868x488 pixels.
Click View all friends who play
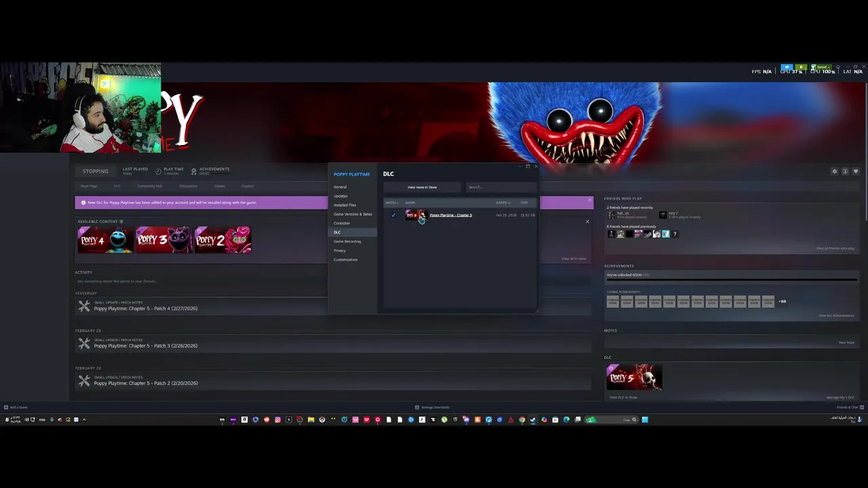(x=835, y=248)
